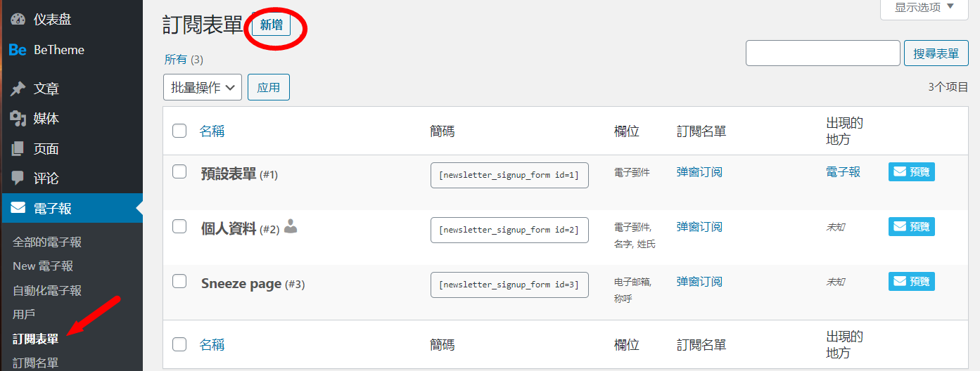This screenshot has height=371, width=980.
Task: Open the 訂閱名單 submenu item
Action: tap(35, 363)
